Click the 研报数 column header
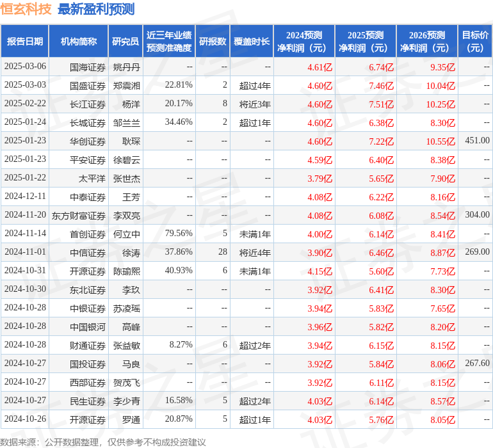The image size is (493, 448). tap(213, 41)
